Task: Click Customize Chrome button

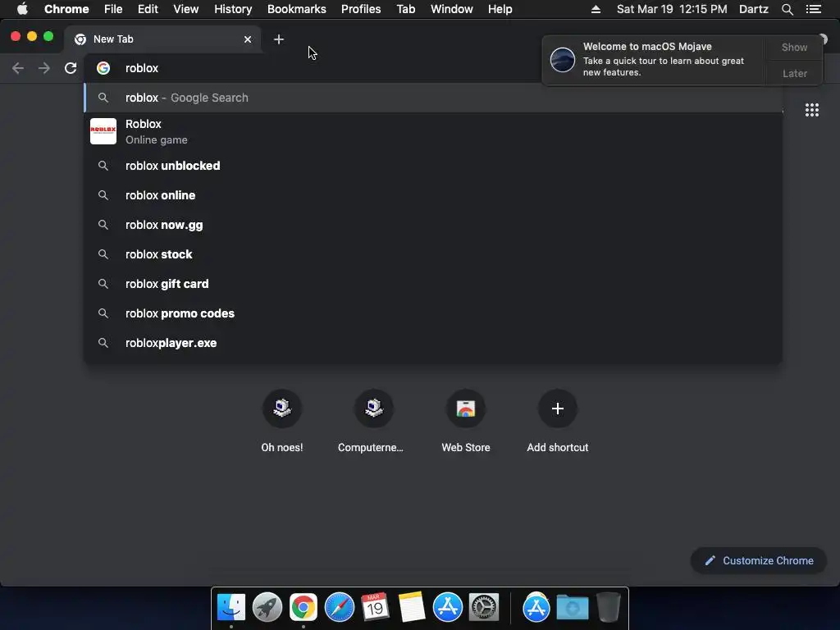Action: (759, 560)
